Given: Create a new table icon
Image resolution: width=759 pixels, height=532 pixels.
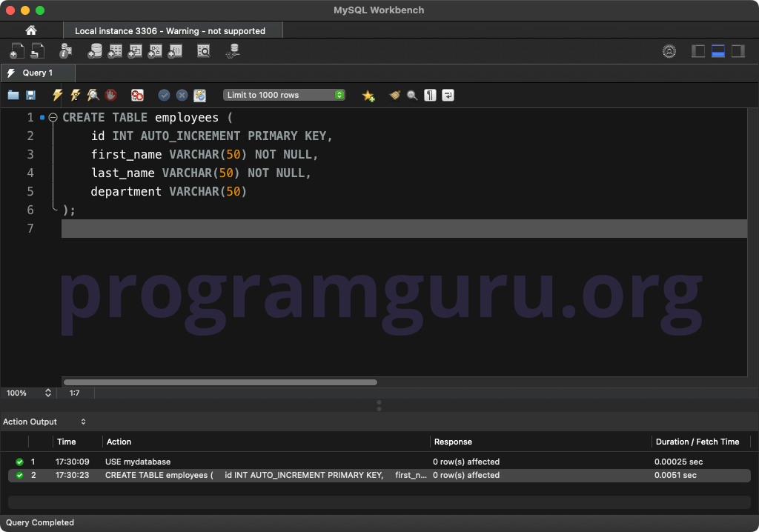Looking at the screenshot, I should [115, 50].
